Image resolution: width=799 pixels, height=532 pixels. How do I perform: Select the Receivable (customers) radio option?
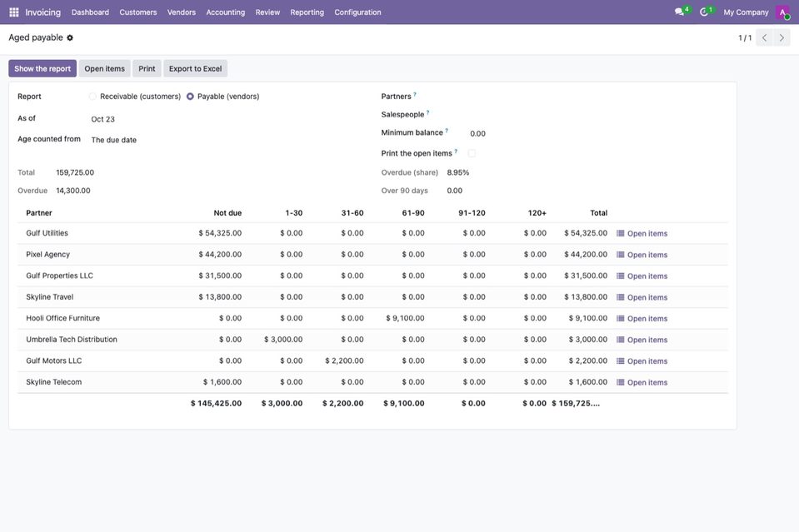click(x=92, y=97)
